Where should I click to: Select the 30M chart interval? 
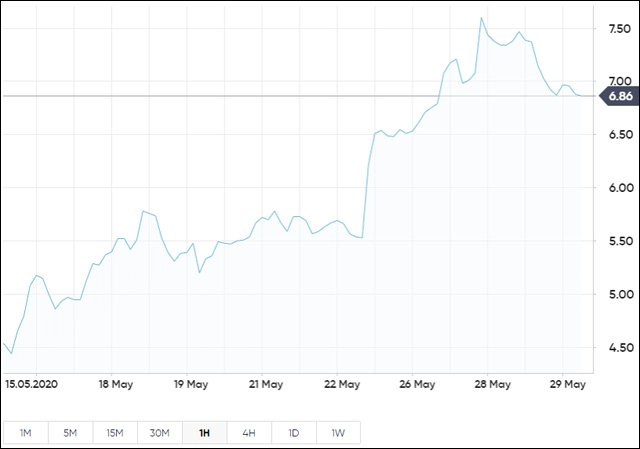click(159, 432)
